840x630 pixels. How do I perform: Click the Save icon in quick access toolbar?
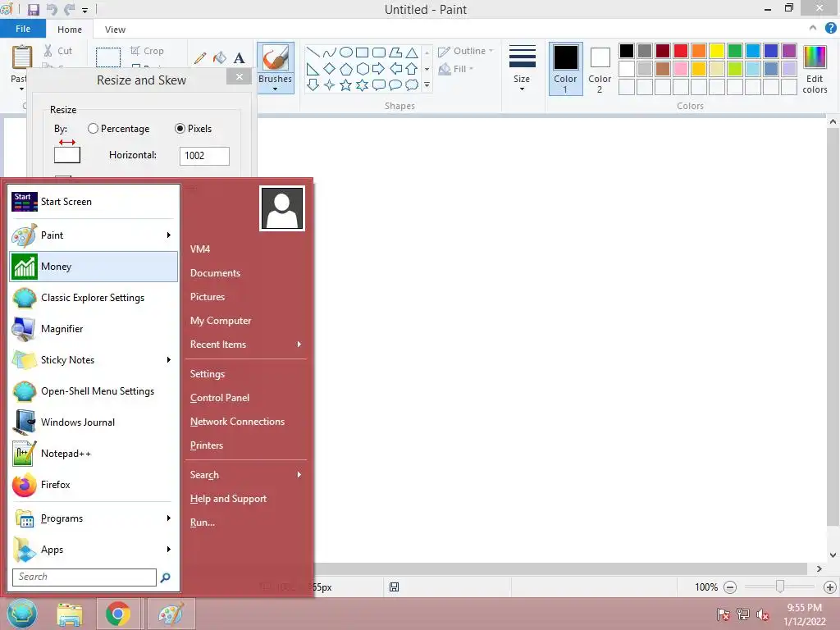(x=33, y=10)
